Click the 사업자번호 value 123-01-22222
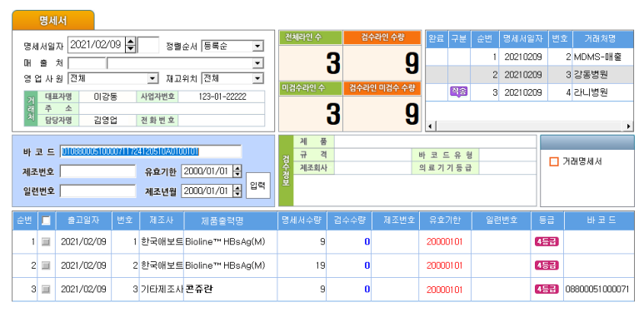 222,97
